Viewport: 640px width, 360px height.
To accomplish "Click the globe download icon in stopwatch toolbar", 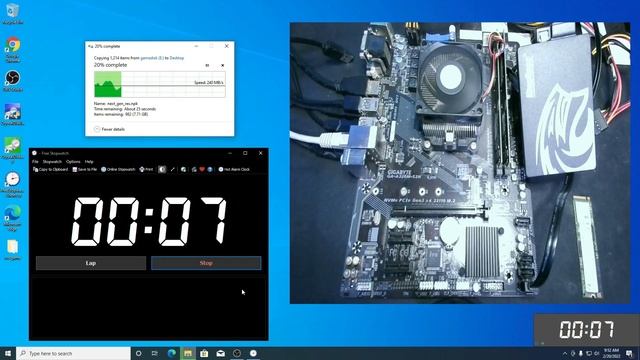I will click(184, 169).
